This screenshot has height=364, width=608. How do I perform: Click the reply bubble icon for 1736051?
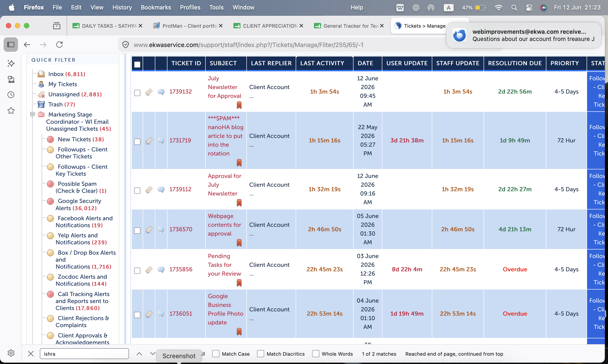coord(161,314)
